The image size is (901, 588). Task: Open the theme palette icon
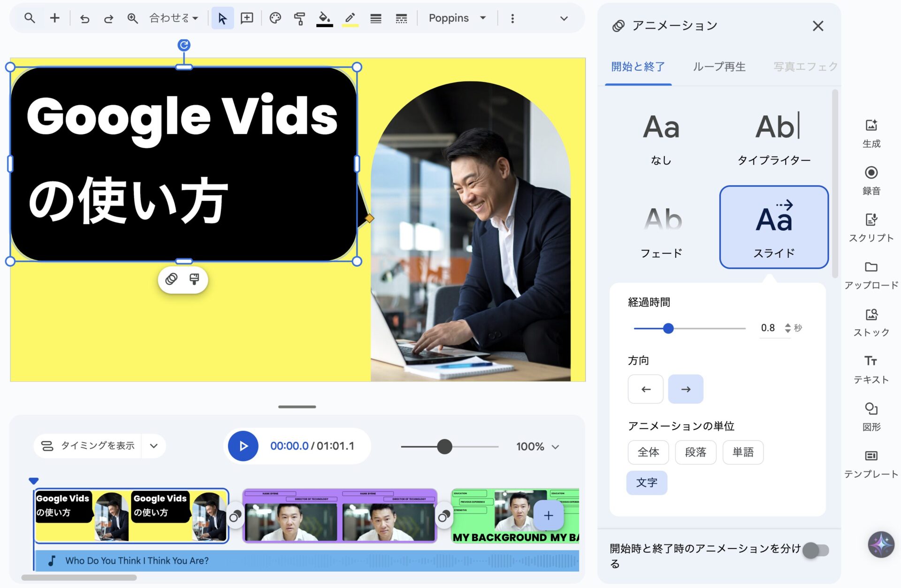point(275,19)
